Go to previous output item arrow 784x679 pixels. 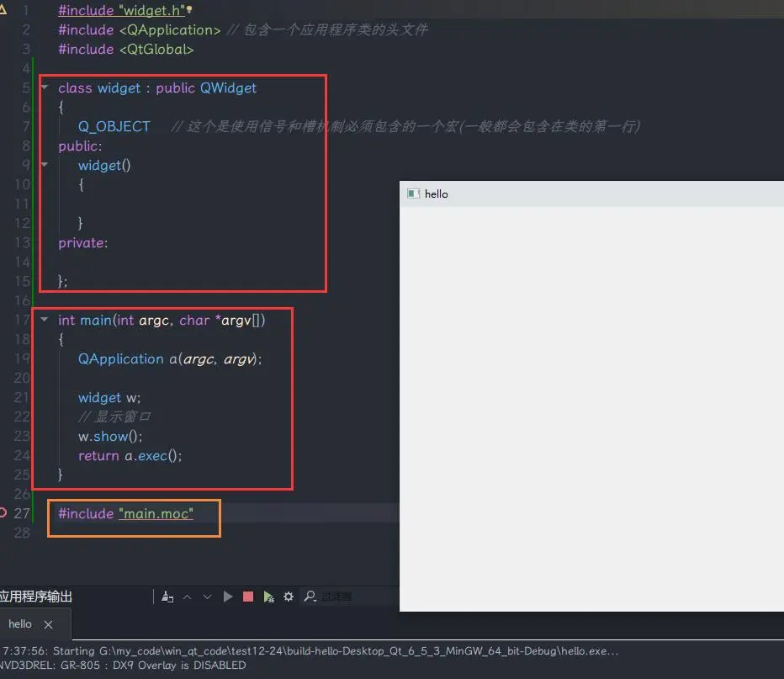[x=188, y=597]
